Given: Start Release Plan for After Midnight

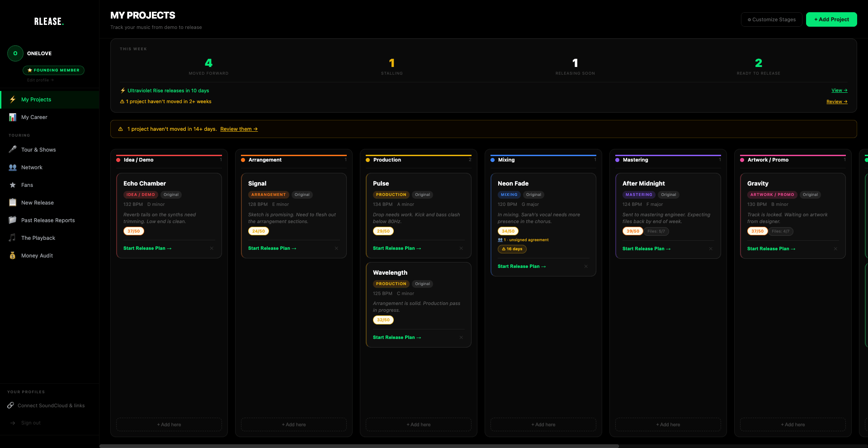Looking at the screenshot, I should coord(646,249).
